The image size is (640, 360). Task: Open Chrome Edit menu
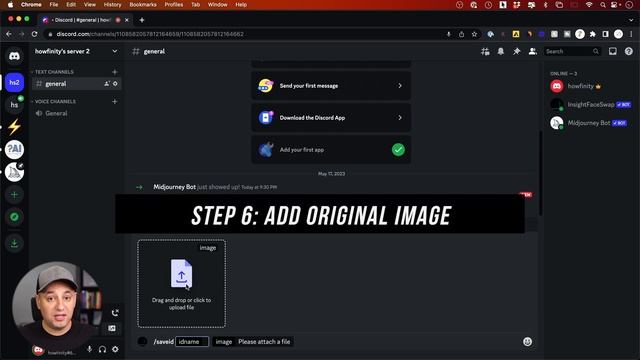(x=71, y=4)
